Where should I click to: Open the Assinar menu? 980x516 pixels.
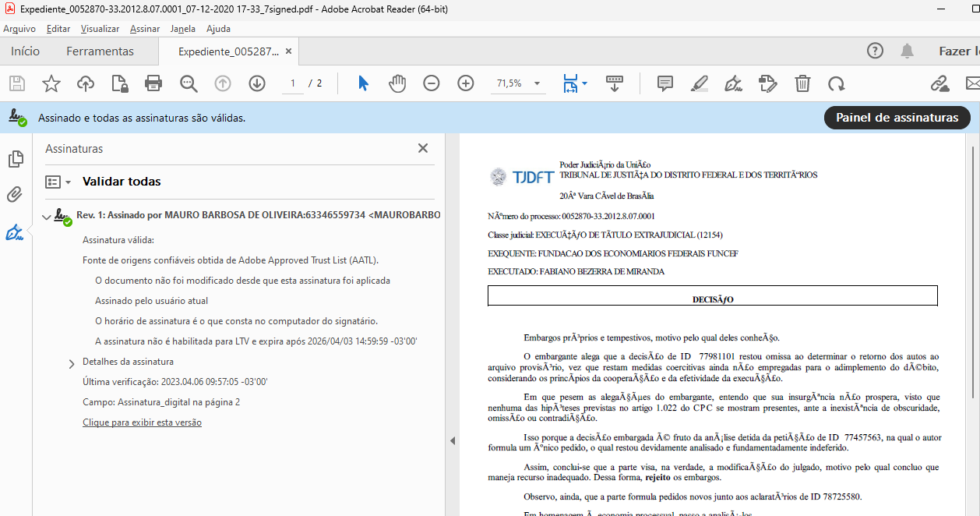tap(145, 29)
